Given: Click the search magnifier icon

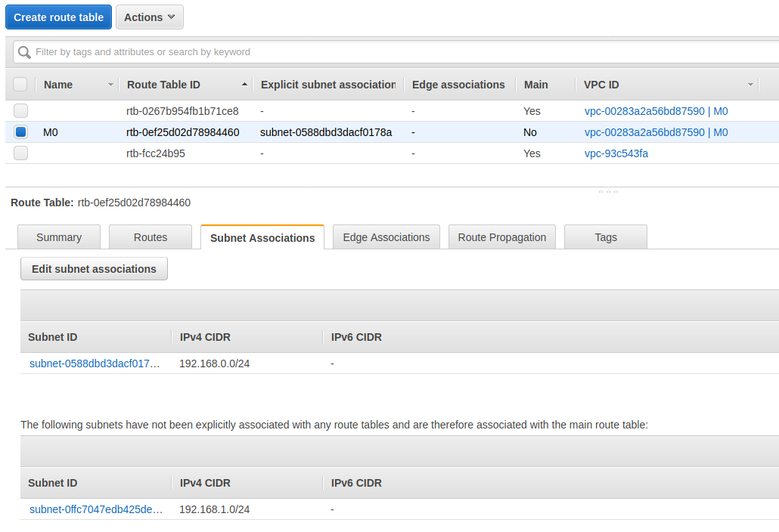Looking at the screenshot, I should click(x=23, y=51).
